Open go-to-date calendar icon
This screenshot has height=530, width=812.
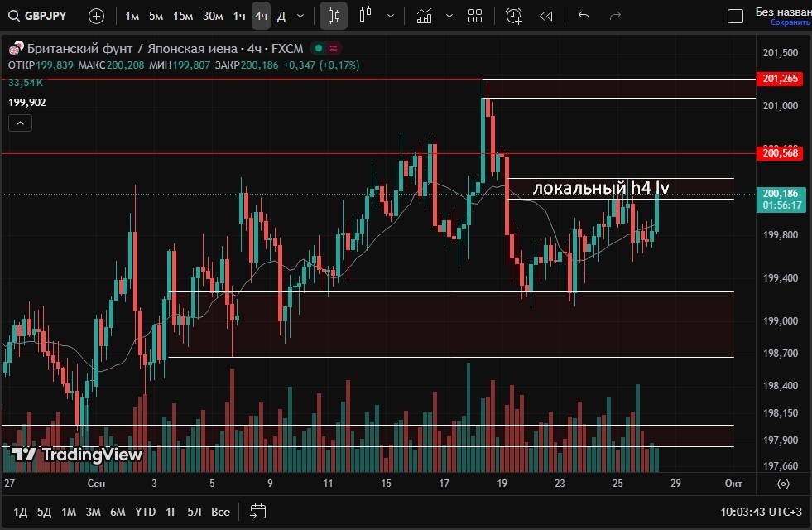(x=257, y=511)
